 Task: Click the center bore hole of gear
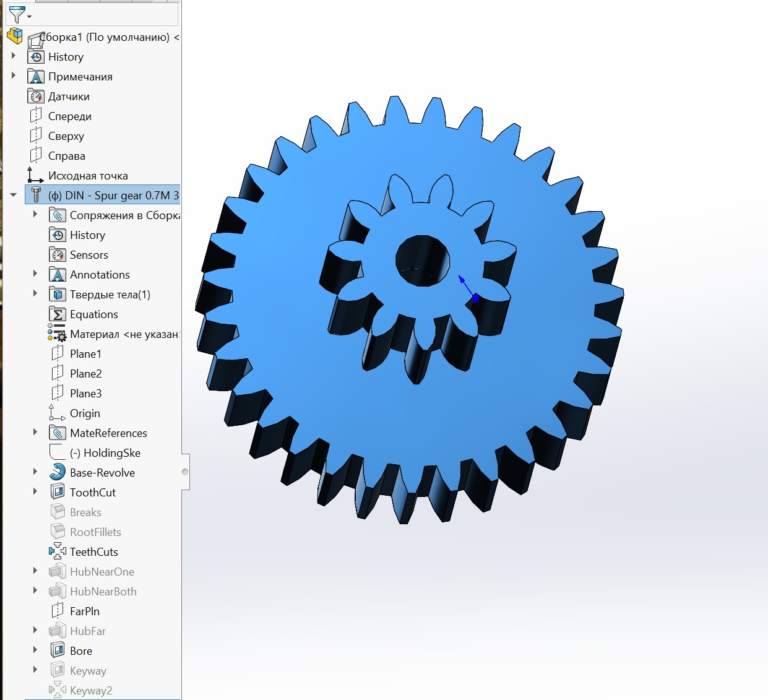pos(423,260)
